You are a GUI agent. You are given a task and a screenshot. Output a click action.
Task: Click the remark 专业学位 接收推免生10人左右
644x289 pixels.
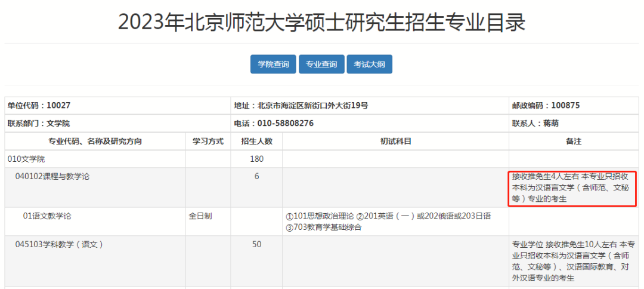pos(564,245)
